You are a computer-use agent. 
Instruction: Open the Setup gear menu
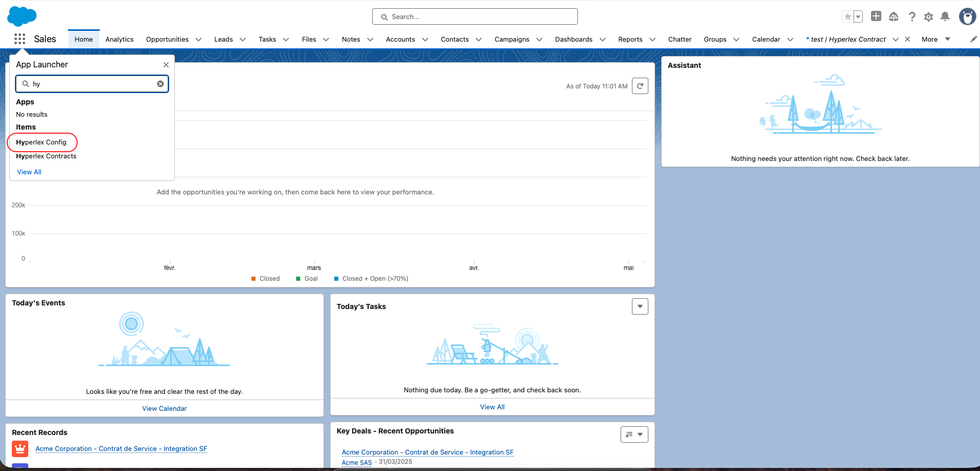(x=929, y=16)
